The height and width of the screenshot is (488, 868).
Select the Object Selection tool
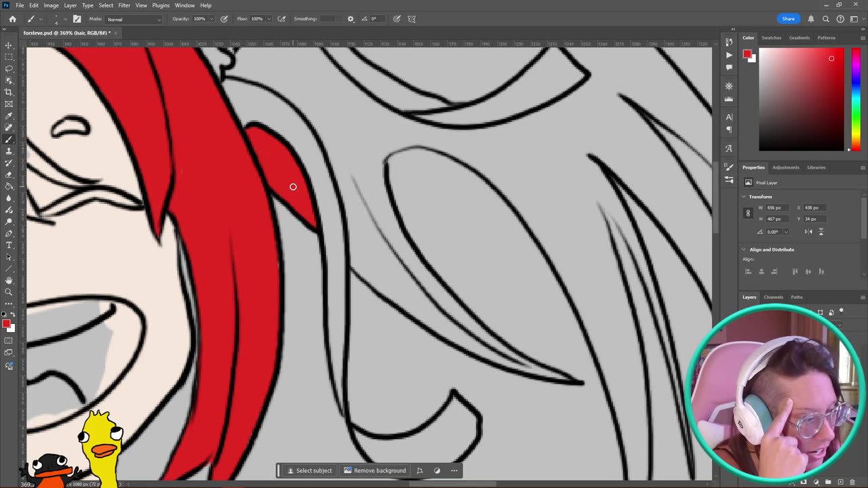[9, 81]
